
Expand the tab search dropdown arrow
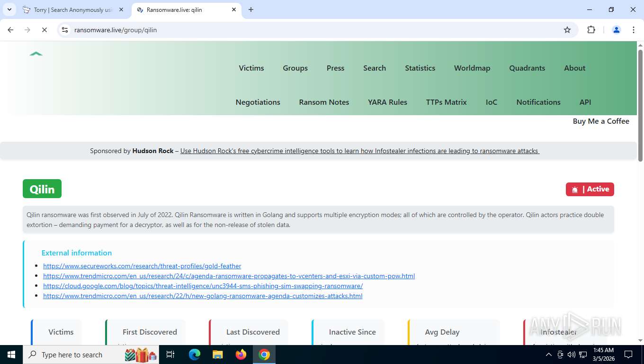click(9, 9)
